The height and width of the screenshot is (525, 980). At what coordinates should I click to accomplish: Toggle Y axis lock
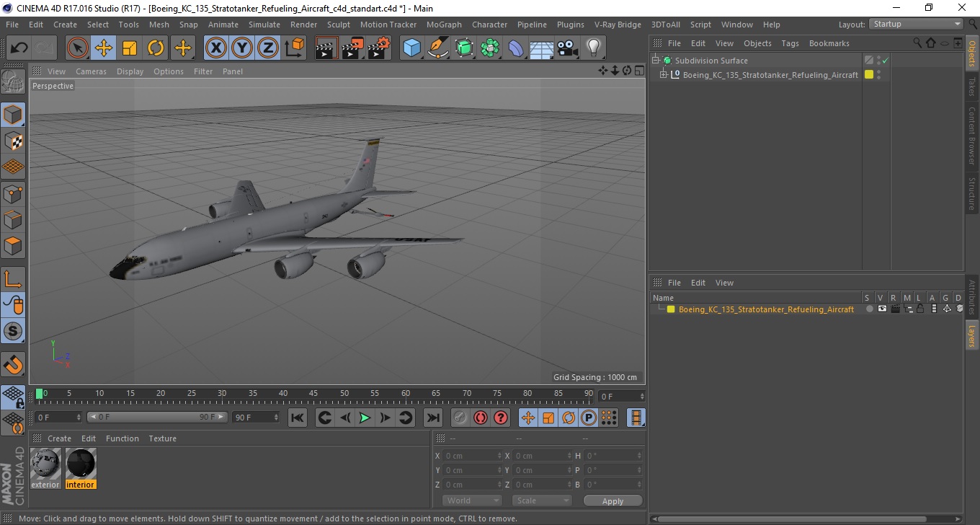tap(242, 48)
